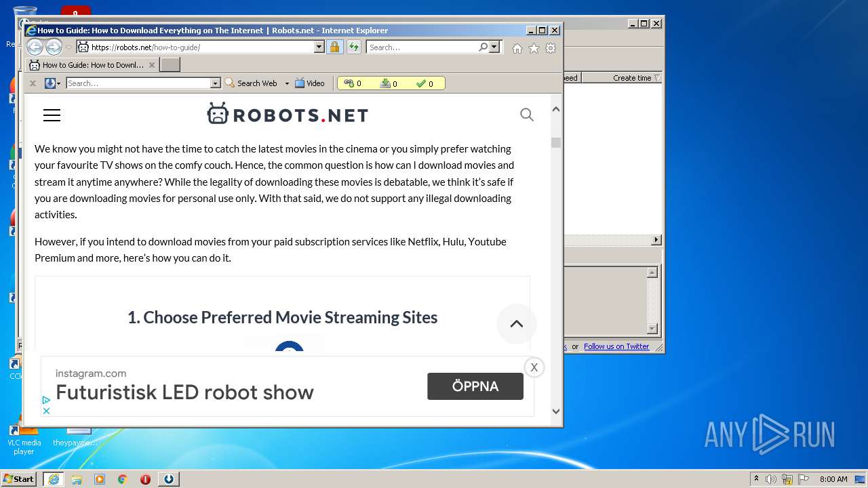Click the log pane scroll-down arrow in back window
The image size is (868, 488).
[652, 329]
